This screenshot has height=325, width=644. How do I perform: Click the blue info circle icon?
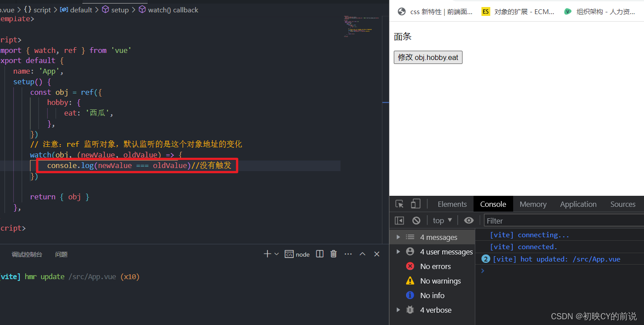(410, 295)
